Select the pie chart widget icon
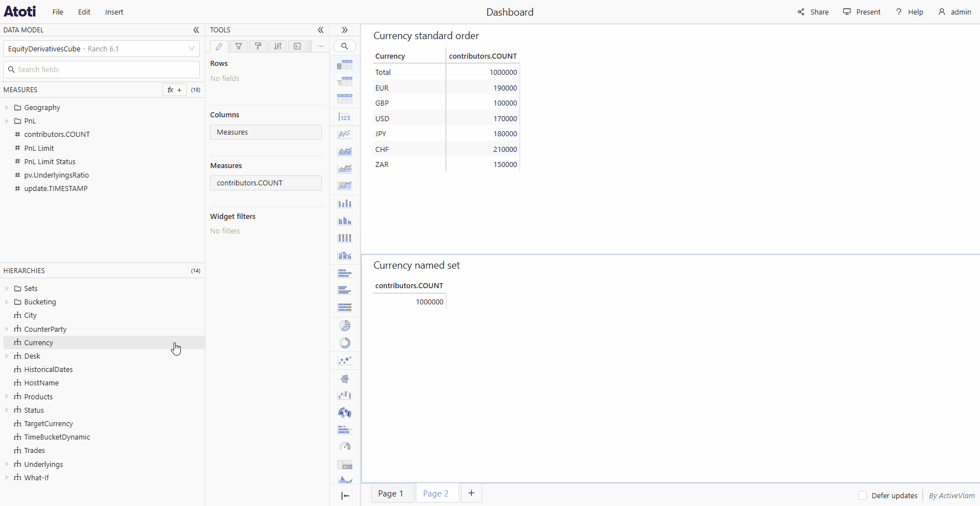The height and width of the screenshot is (506, 980). [x=345, y=326]
